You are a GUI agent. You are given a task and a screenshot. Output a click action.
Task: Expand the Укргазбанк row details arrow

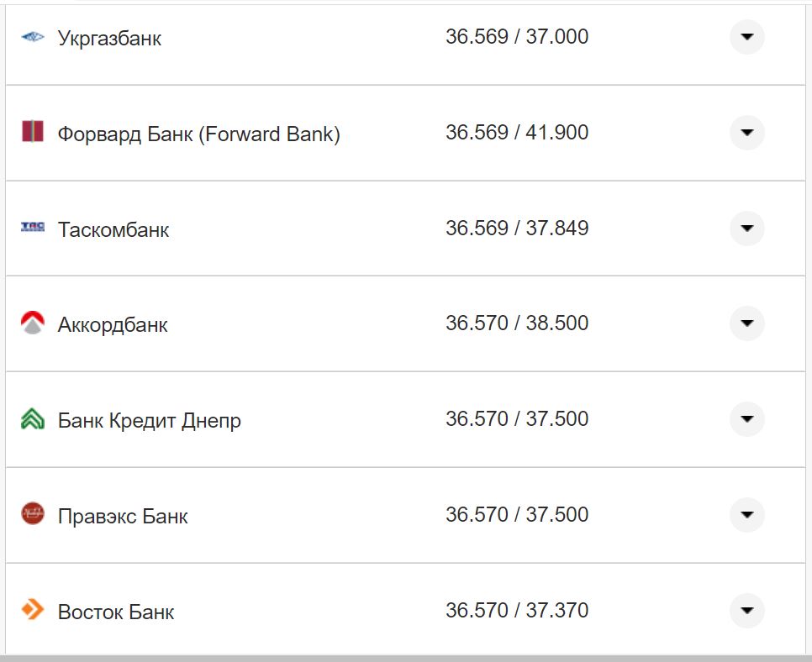(x=746, y=37)
